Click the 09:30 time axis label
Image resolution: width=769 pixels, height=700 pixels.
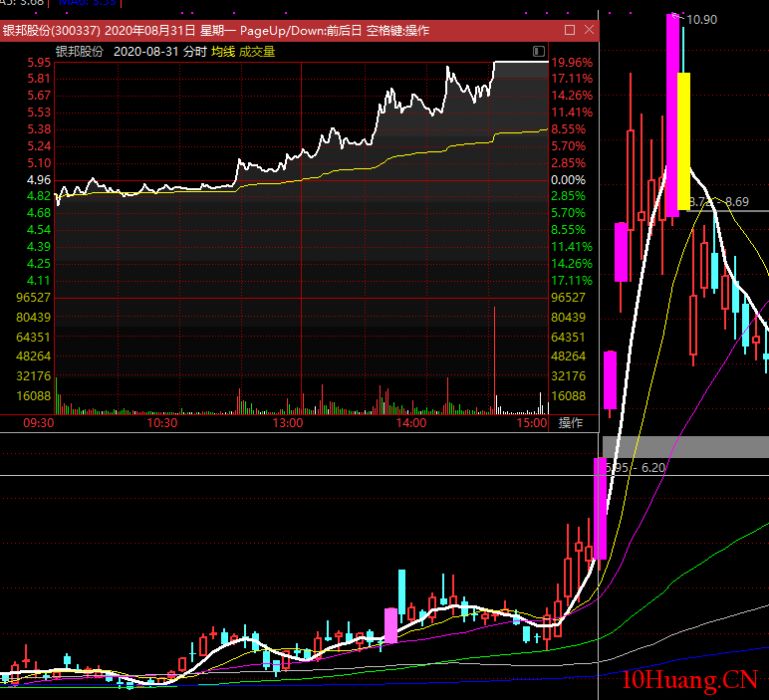tap(38, 423)
